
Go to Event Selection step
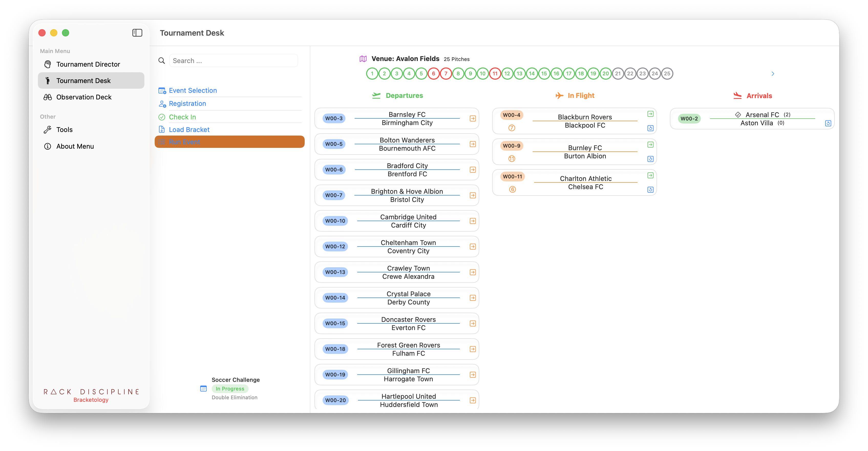pyautogui.click(x=193, y=90)
